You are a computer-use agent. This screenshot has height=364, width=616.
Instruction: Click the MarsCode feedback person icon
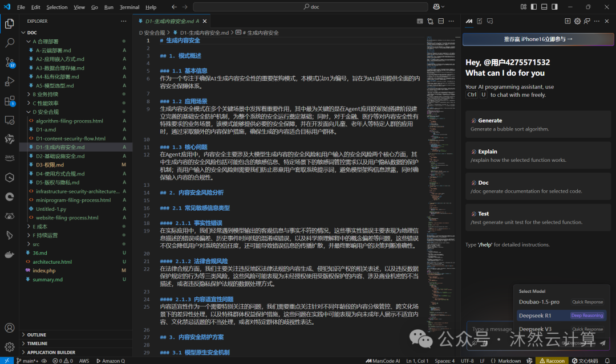point(587,21)
